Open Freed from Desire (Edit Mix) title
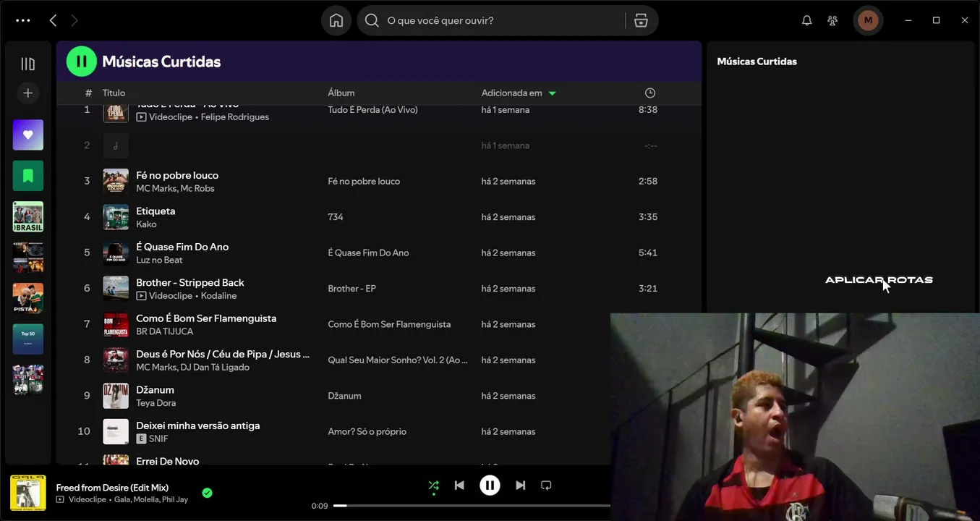The height and width of the screenshot is (521, 980). pos(112,488)
